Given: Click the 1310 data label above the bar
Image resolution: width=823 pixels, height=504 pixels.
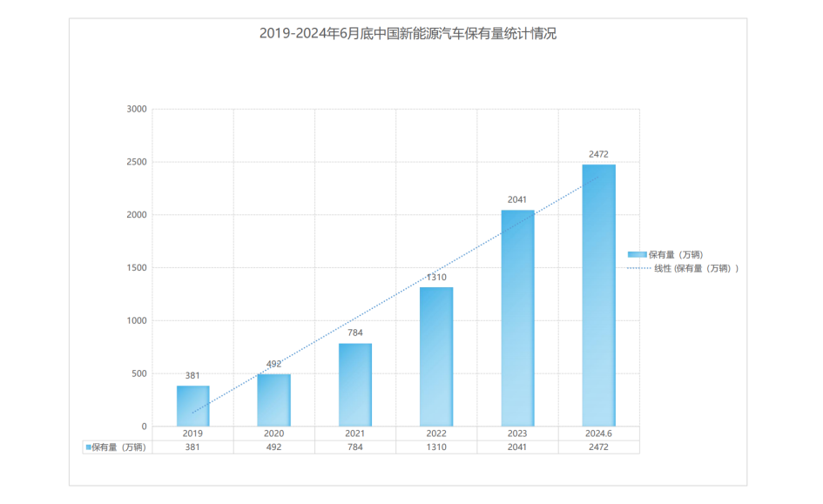Looking at the screenshot, I should coord(436,278).
